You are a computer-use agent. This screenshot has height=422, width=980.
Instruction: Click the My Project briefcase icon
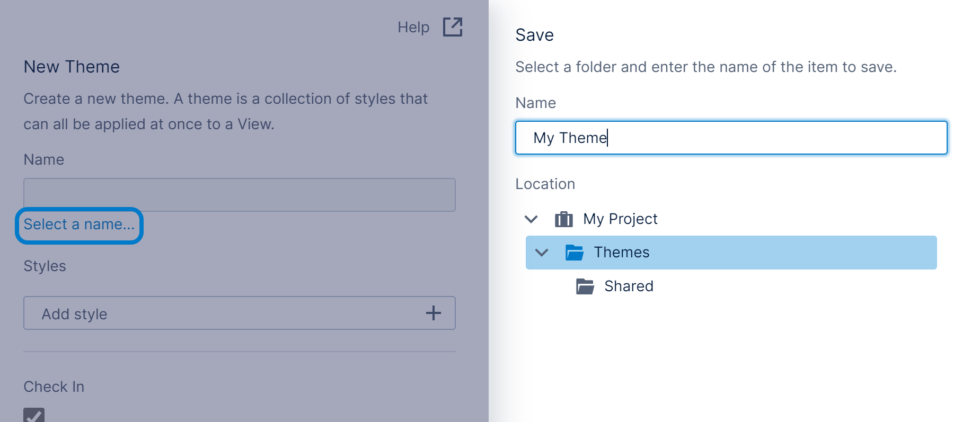[x=563, y=219]
